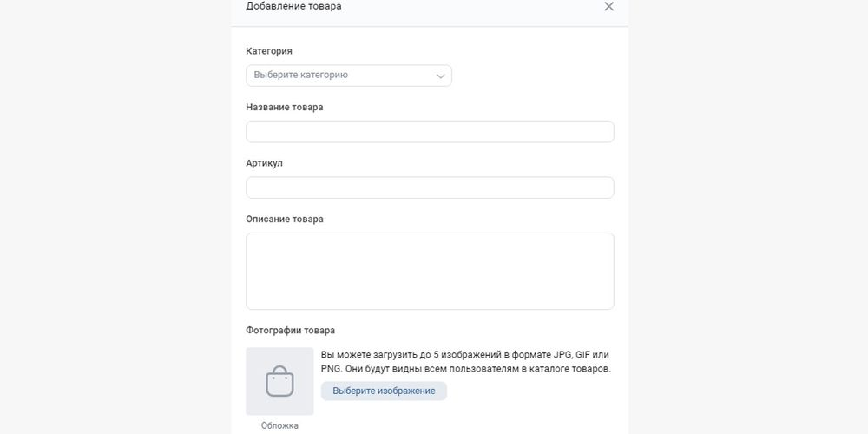This screenshot has height=434, width=868.
Task: Click the Добавление товара dialog title
Action: (x=293, y=7)
